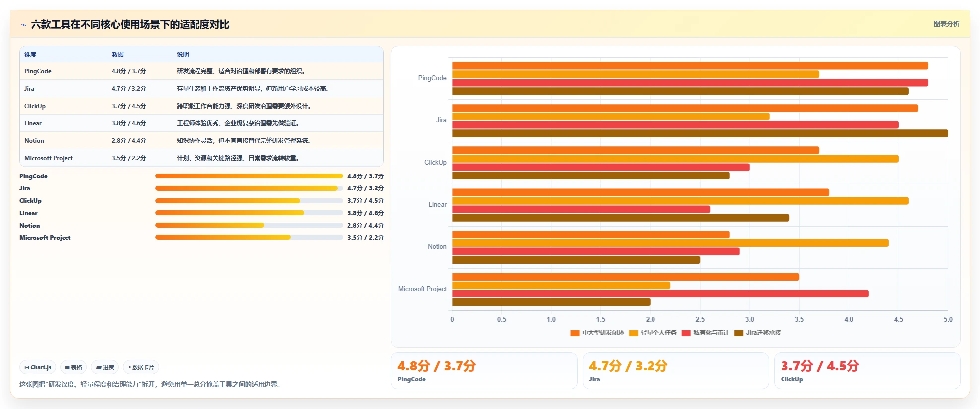
Task: Click the 表格 tag chip
Action: click(73, 367)
